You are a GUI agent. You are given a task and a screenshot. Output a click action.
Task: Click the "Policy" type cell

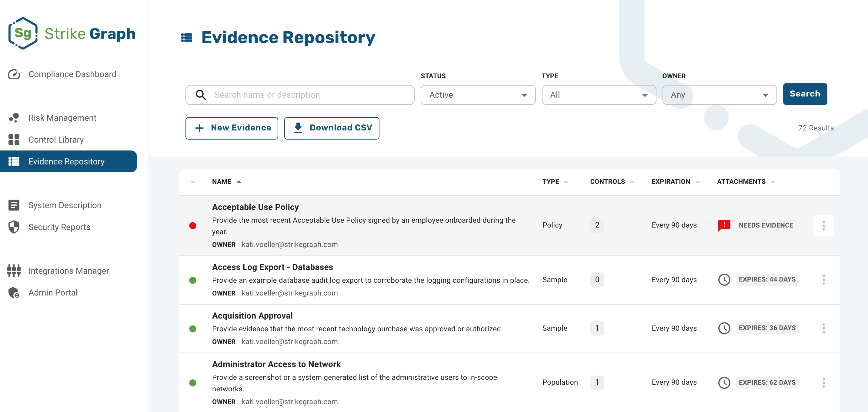click(x=552, y=225)
